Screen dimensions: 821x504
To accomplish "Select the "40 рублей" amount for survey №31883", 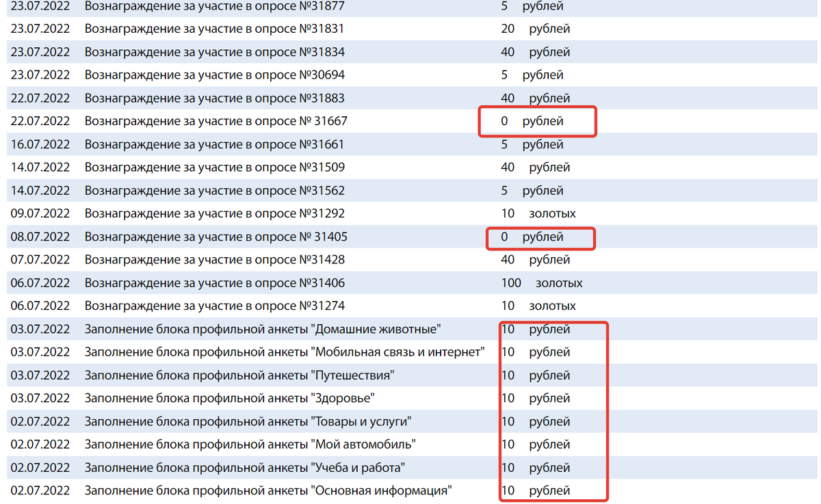I will pyautogui.click(x=536, y=98).
